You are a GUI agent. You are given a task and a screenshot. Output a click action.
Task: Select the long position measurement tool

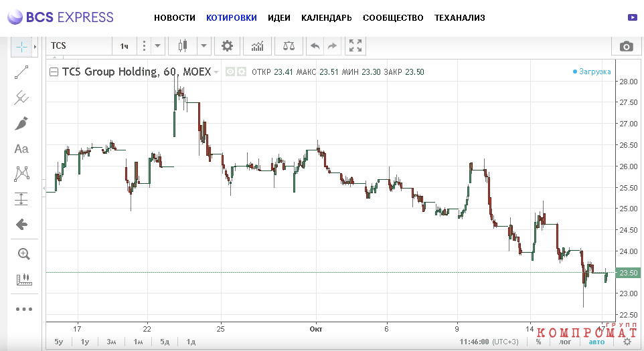21,199
